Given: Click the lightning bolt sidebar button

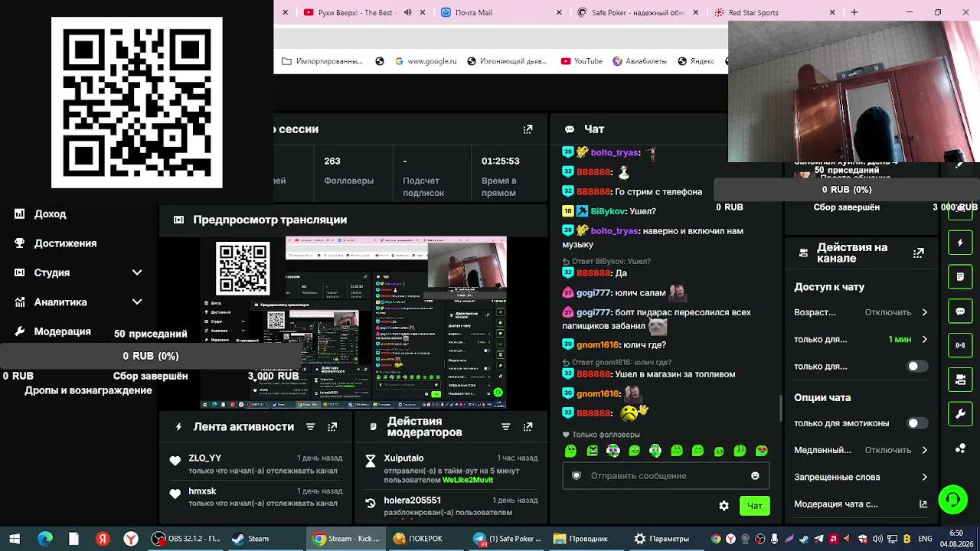Looking at the screenshot, I should coord(960,243).
